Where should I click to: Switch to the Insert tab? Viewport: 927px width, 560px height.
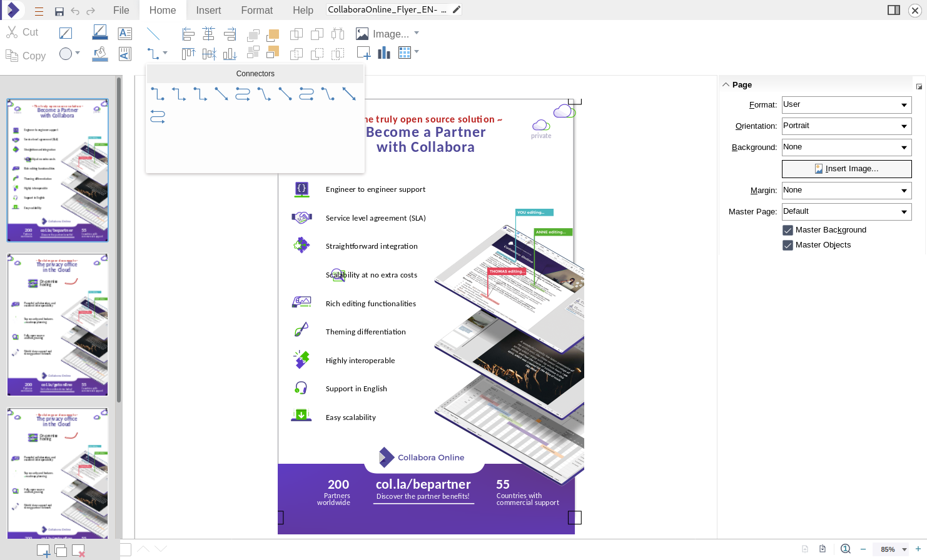[x=208, y=10]
